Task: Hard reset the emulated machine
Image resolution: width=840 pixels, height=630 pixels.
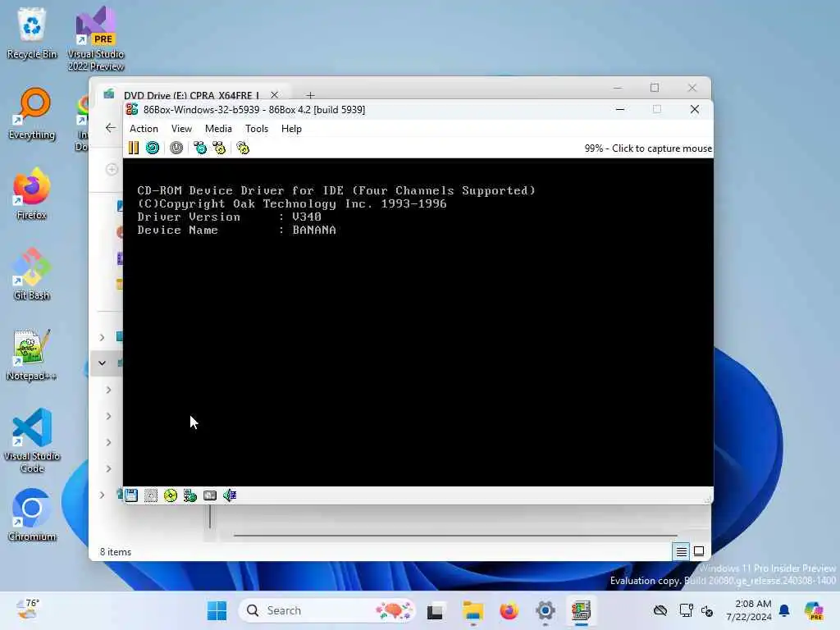Action: coord(153,148)
